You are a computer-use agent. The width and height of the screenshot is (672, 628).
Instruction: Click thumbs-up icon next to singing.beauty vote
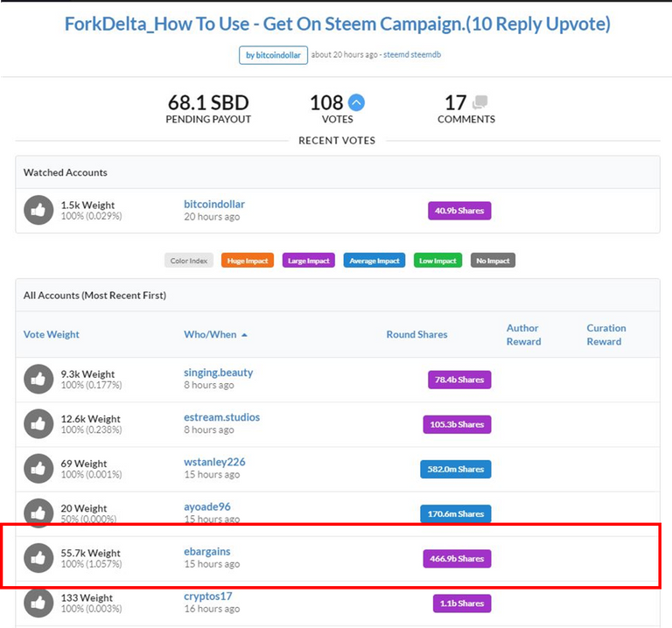click(38, 378)
